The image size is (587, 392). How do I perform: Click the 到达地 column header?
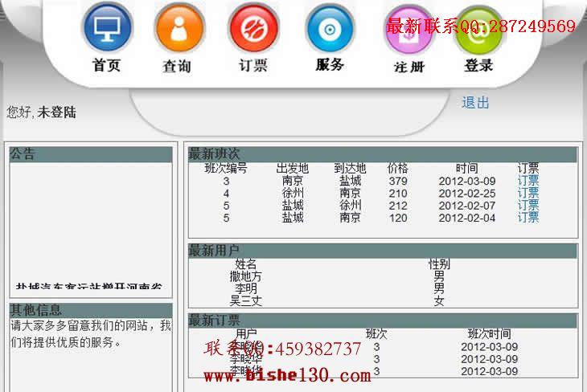350,169
